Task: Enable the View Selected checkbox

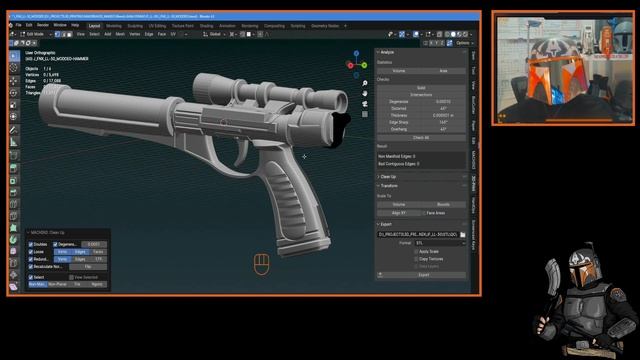Action: [71, 277]
